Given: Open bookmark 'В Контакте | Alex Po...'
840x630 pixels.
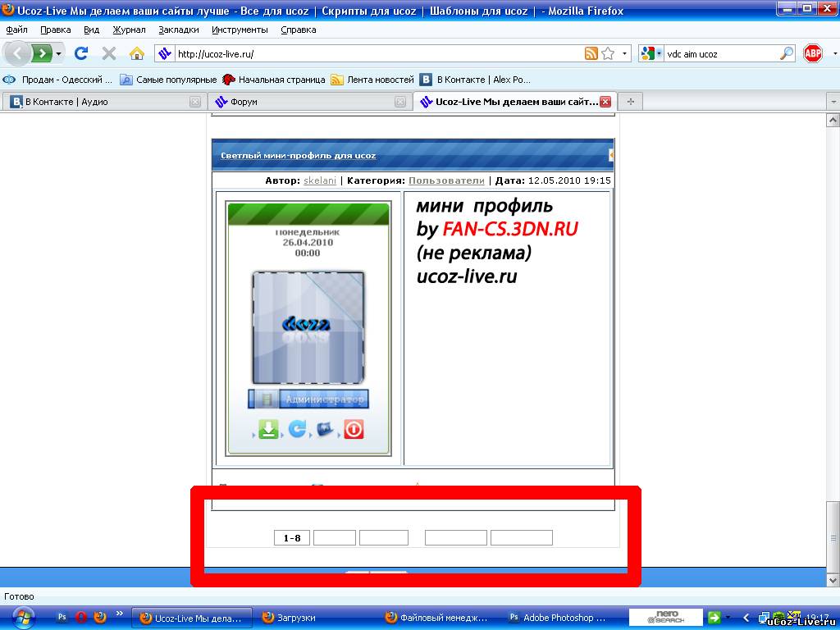Looking at the screenshot, I should (x=475, y=80).
